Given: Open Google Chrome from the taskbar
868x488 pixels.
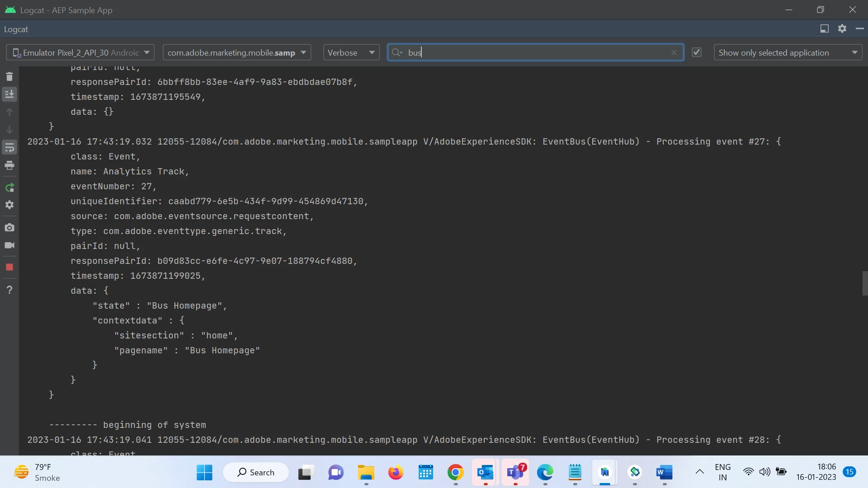Looking at the screenshot, I should click(455, 473).
